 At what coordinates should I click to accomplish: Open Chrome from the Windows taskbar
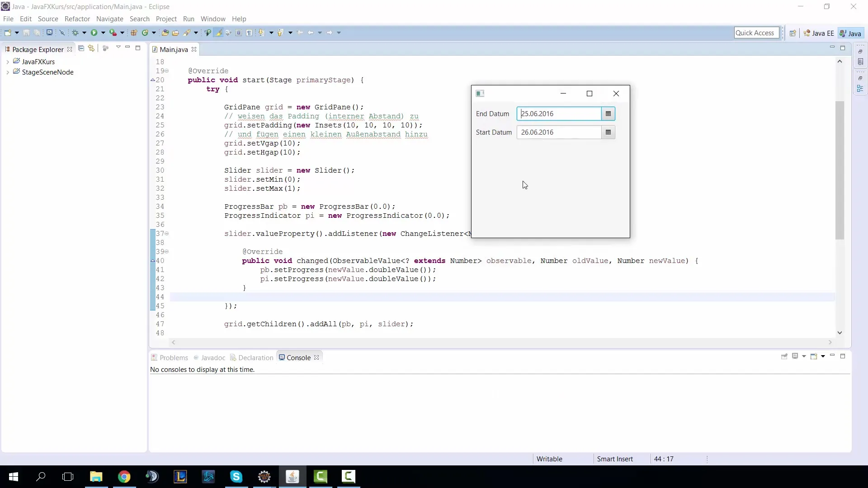coord(124,477)
